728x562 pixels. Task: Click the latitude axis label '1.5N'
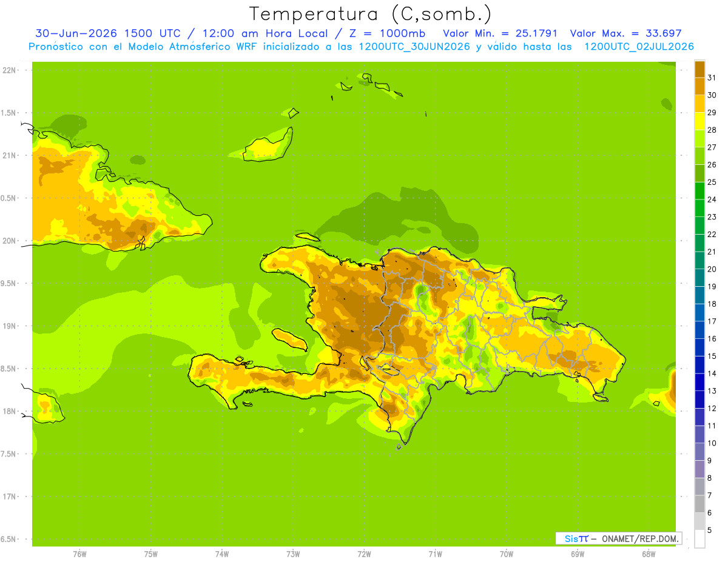click(8, 113)
